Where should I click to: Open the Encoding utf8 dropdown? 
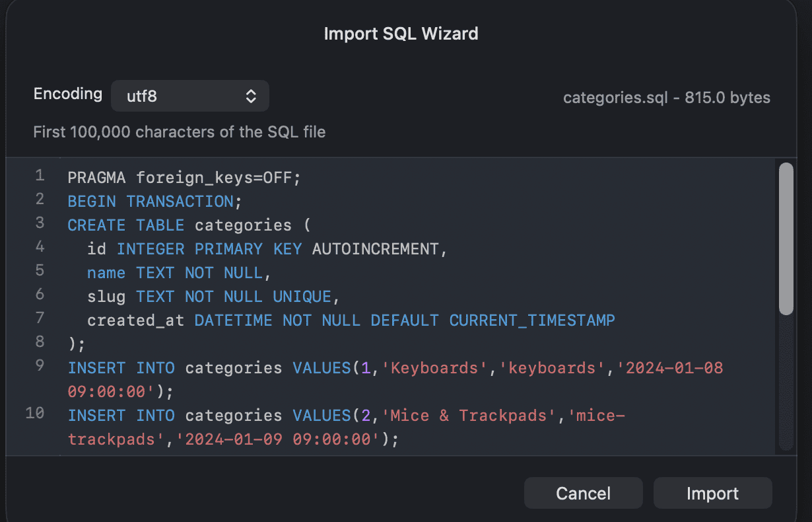pyautogui.click(x=189, y=96)
